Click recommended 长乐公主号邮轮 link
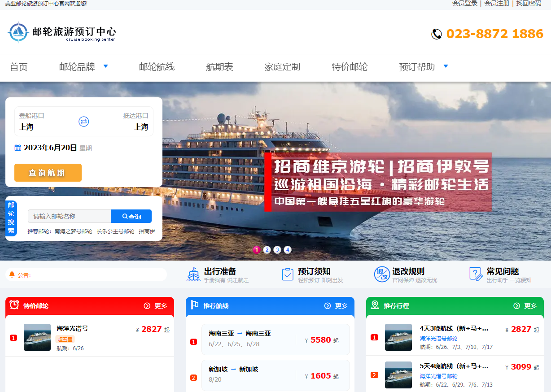The height and width of the screenshot is (392, 551). (x=115, y=231)
